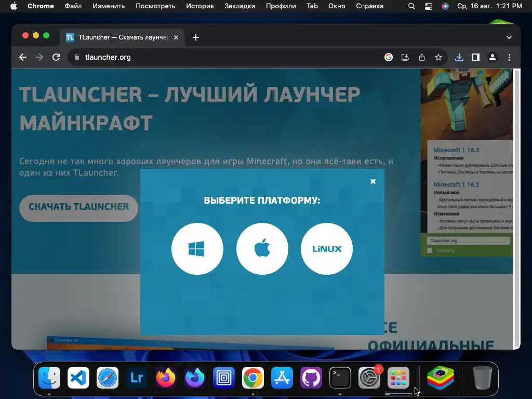Launch Visual Studio Code from the Dock
Viewport: 532px width, 399px height.
[78, 378]
